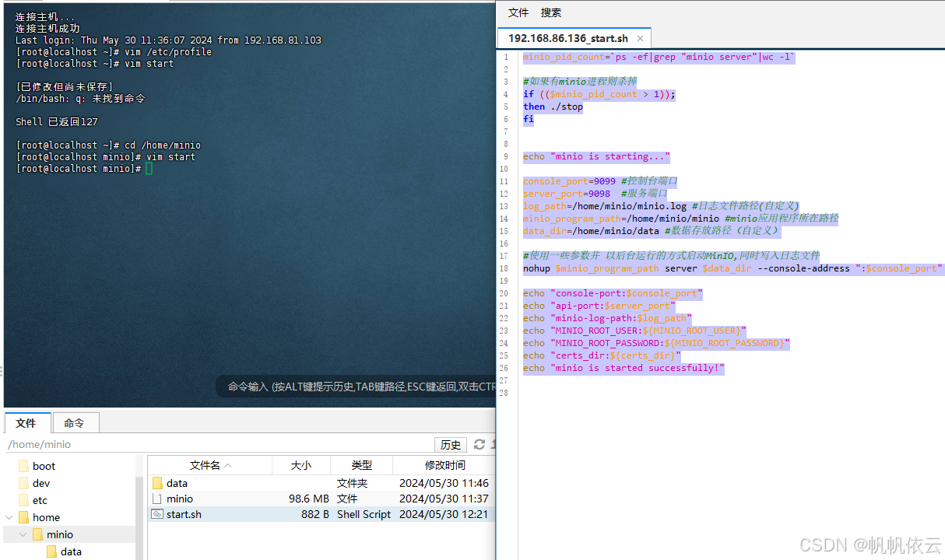Close the 192.168.86.136_start.sh editor tab
The width and height of the screenshot is (945, 560).
pyautogui.click(x=640, y=38)
